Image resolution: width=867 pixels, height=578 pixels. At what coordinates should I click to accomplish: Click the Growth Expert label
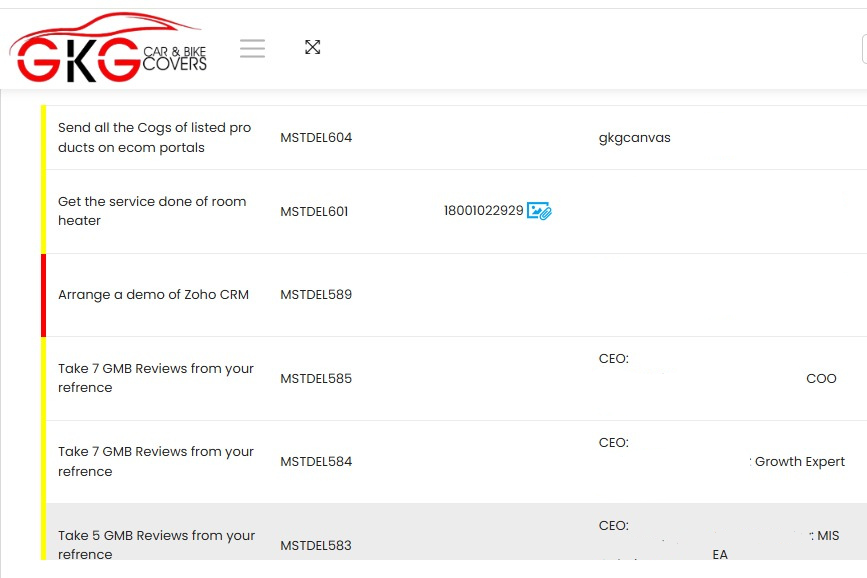[x=800, y=462]
